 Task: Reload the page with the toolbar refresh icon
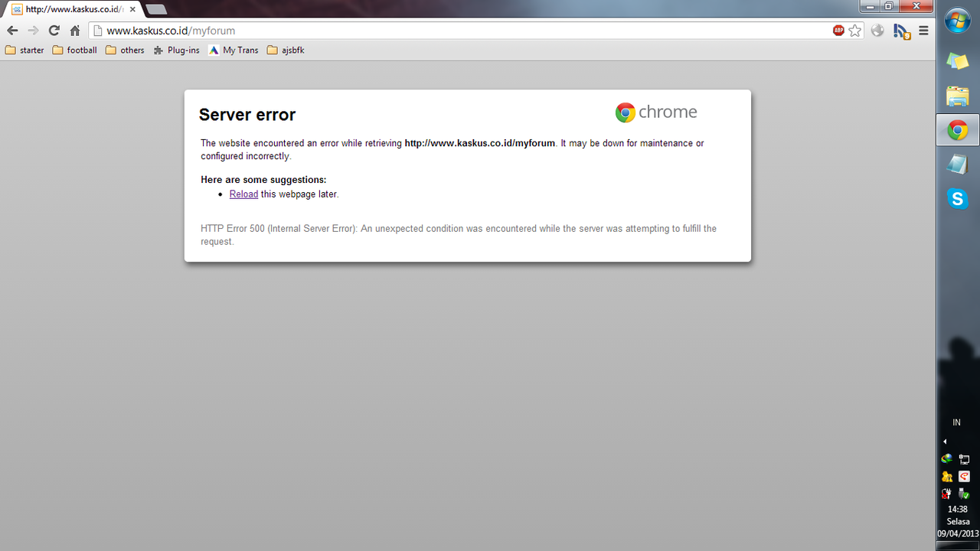click(54, 31)
